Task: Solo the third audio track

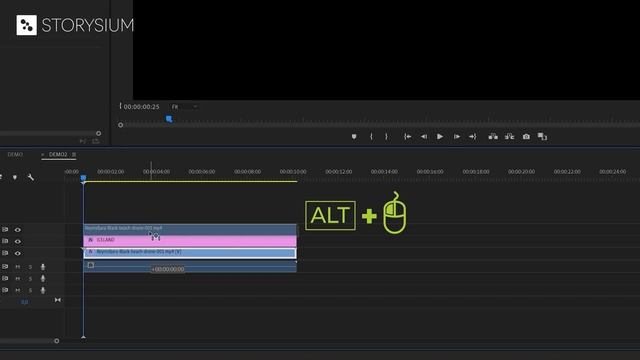Action: click(x=30, y=290)
